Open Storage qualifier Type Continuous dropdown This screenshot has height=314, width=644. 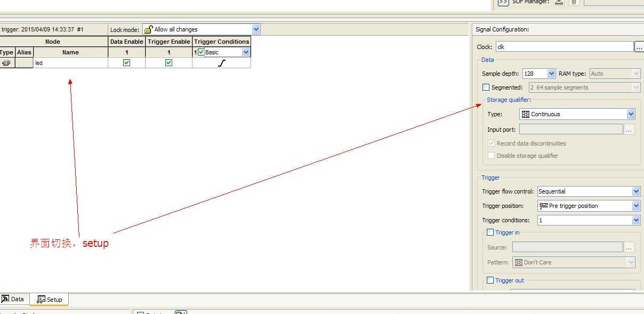pyautogui.click(x=631, y=114)
